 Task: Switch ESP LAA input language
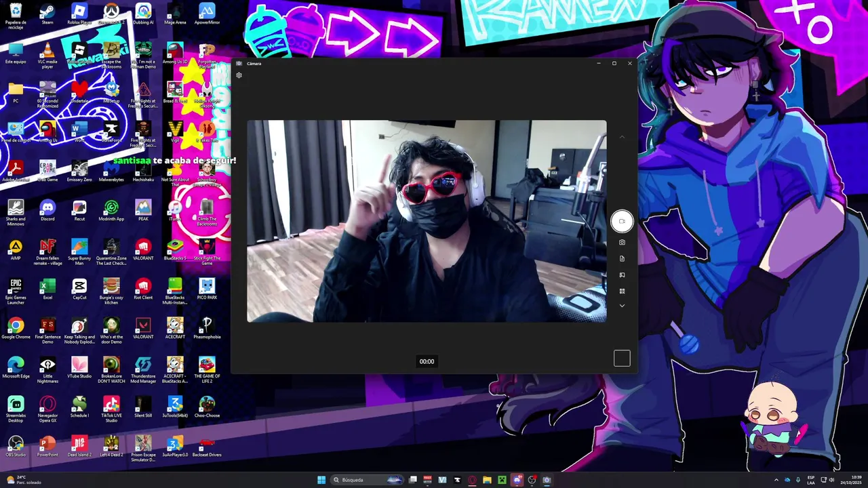pos(811,480)
